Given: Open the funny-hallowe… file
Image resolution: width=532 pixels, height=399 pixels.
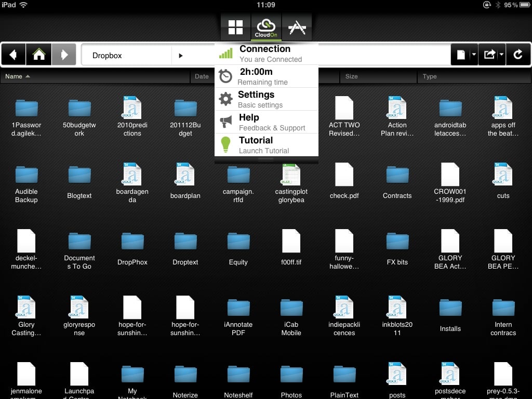Looking at the screenshot, I should (344, 250).
